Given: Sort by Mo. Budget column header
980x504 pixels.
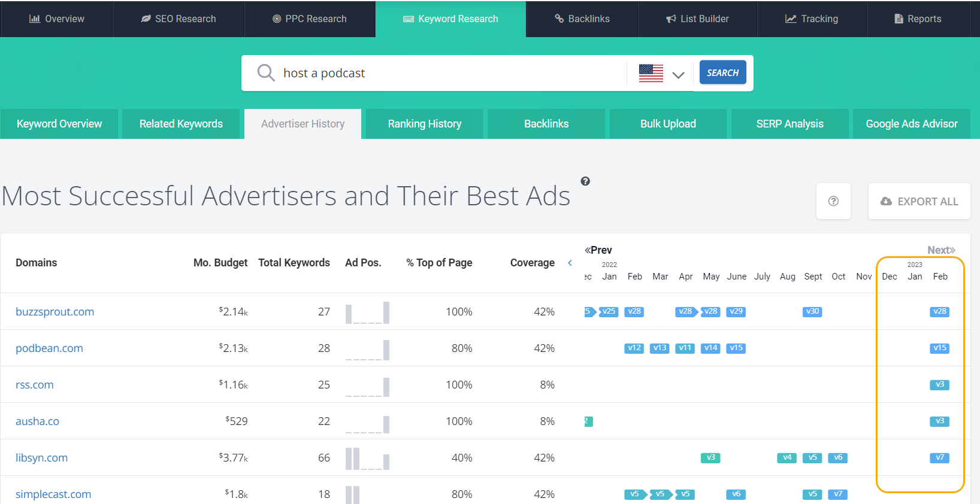Looking at the screenshot, I should [220, 263].
